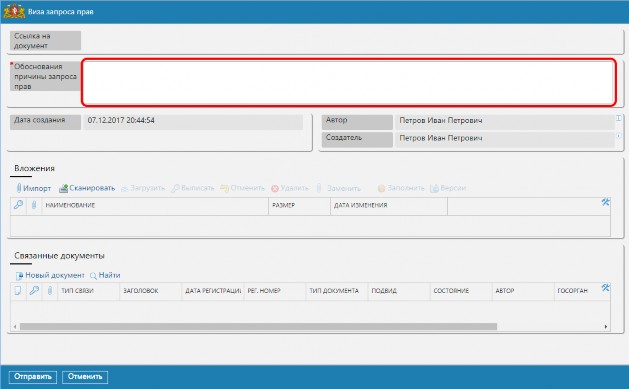Click the Автор field value
This screenshot has height=389, width=629.
pos(504,122)
